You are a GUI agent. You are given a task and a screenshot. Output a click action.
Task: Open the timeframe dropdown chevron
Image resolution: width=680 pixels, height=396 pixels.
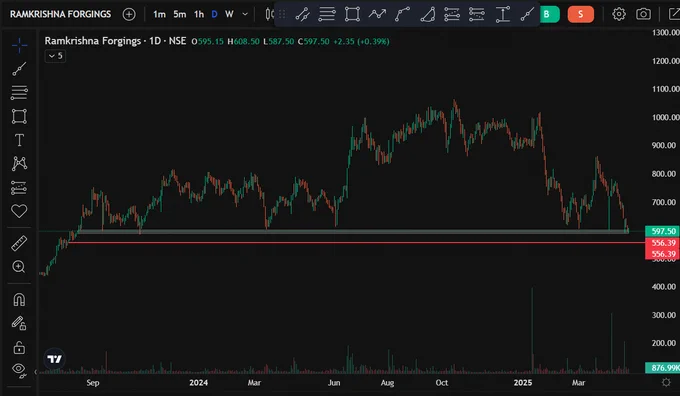(x=245, y=14)
